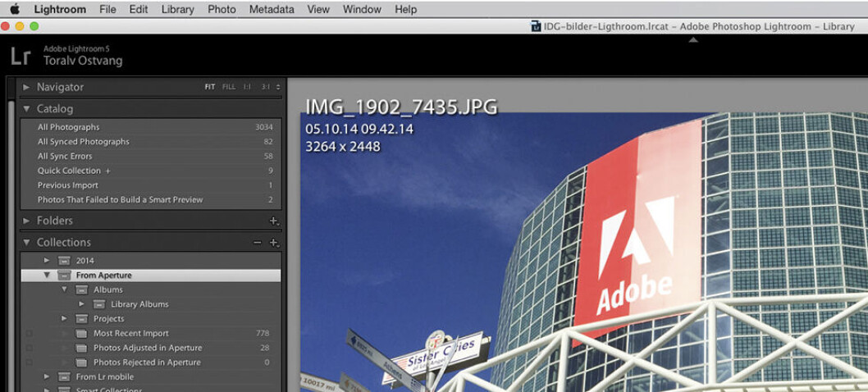Click the Lr logo identity plate

(x=20, y=57)
